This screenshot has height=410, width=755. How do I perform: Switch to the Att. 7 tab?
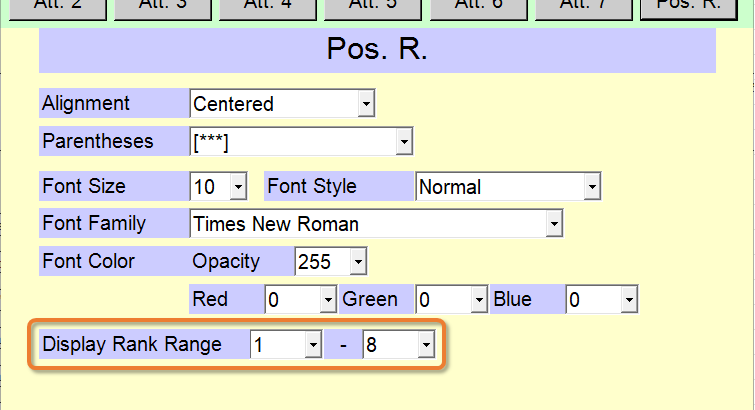[x=584, y=8]
